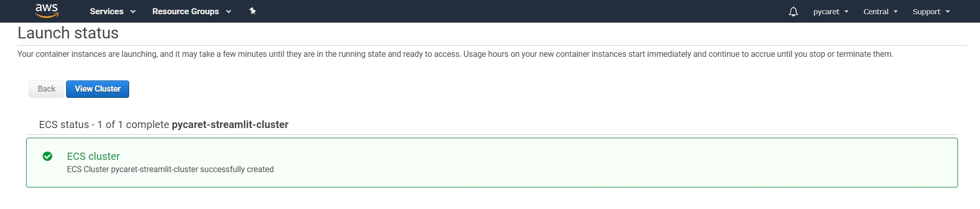Click the green ECS cluster heading
The width and height of the screenshot is (980, 209).
[x=93, y=156]
